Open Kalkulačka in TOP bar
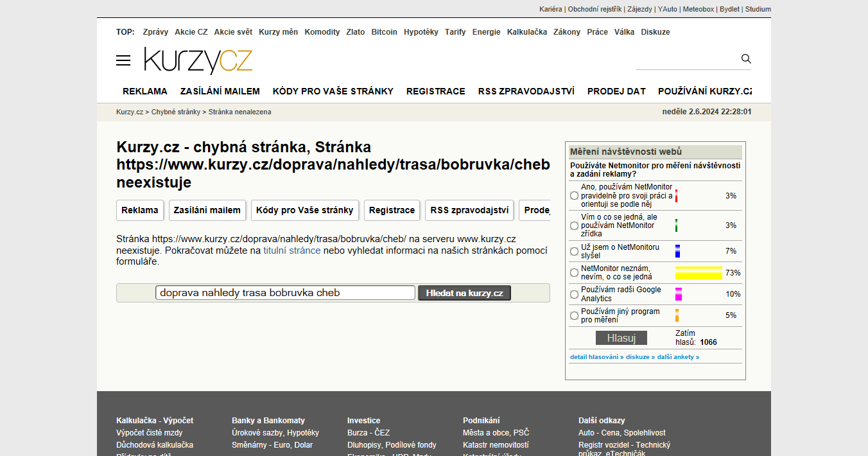Screen dimensions: 868x456 tap(527, 32)
